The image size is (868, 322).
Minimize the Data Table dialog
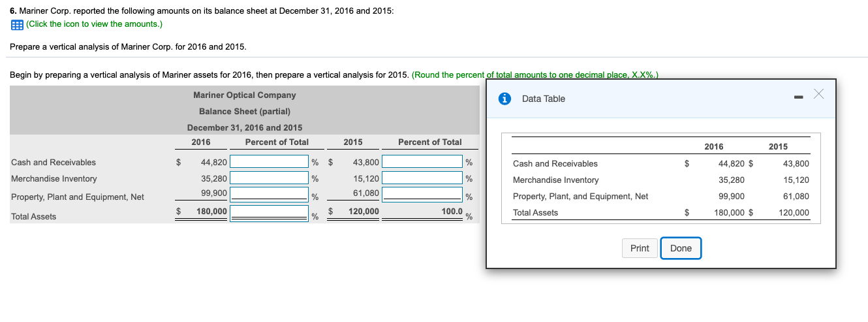797,99
